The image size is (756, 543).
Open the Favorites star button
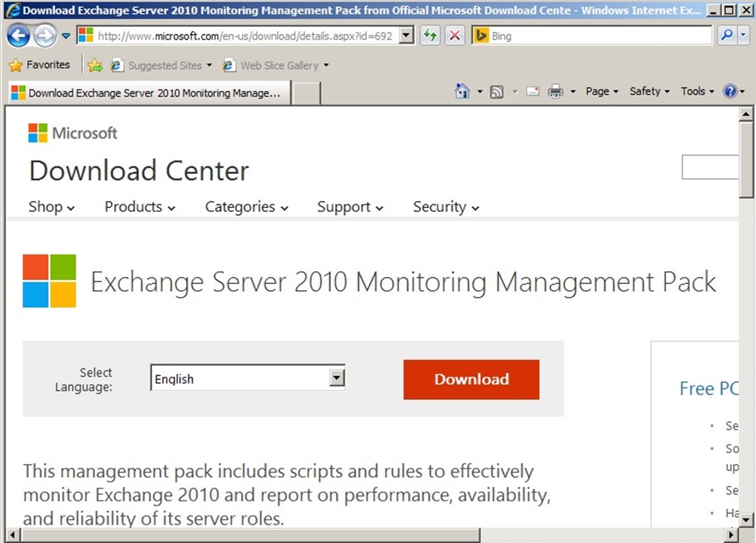(40, 65)
